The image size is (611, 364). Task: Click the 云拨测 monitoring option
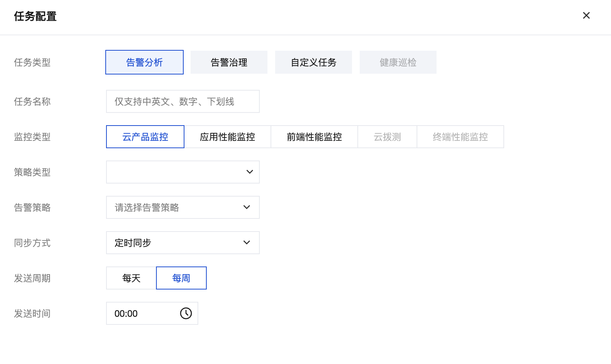click(x=387, y=137)
